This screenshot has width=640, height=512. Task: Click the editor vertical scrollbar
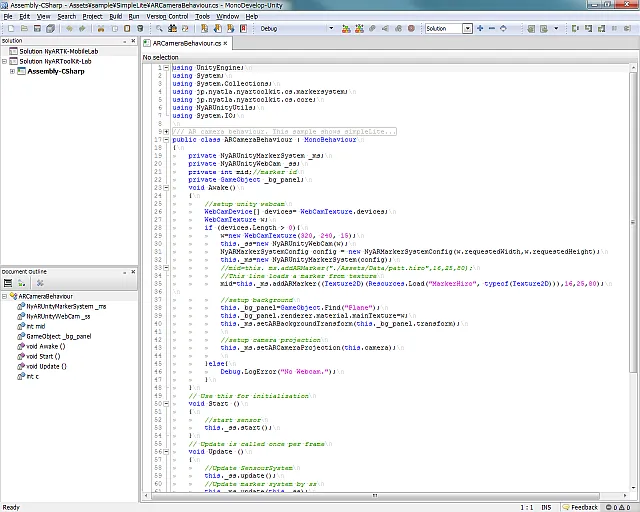[x=633, y=223]
